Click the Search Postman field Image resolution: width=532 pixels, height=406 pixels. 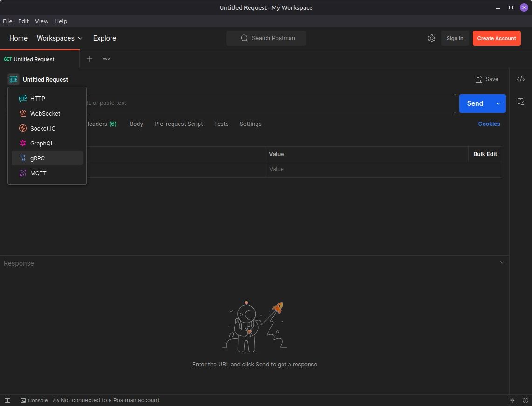266,38
